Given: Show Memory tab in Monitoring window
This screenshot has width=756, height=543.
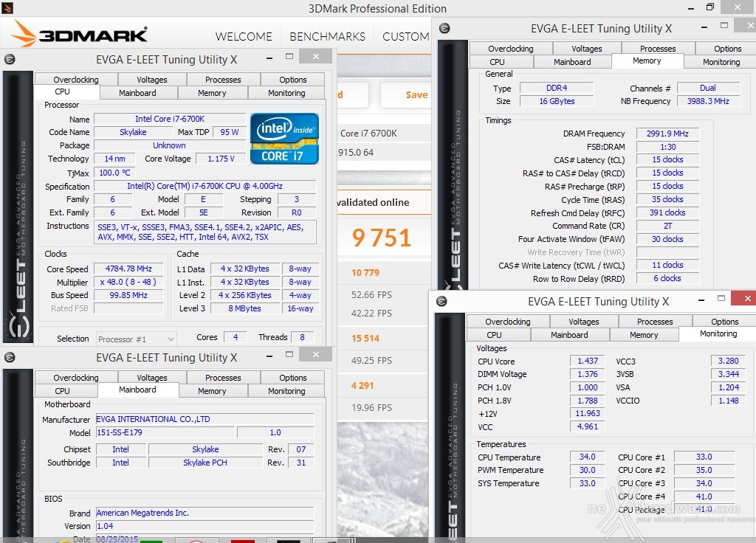Looking at the screenshot, I should point(644,335).
